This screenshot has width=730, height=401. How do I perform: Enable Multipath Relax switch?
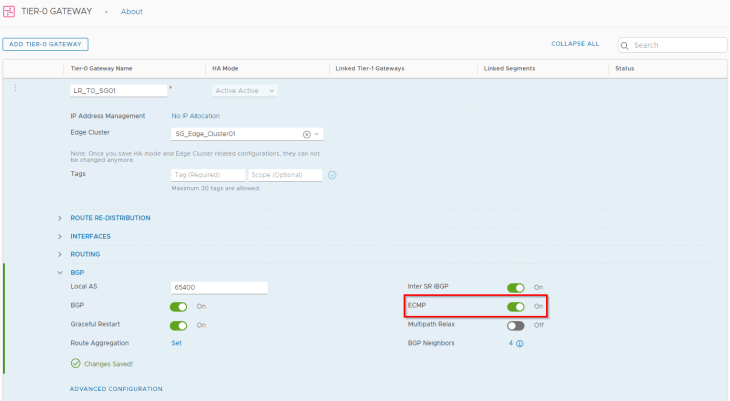point(516,325)
